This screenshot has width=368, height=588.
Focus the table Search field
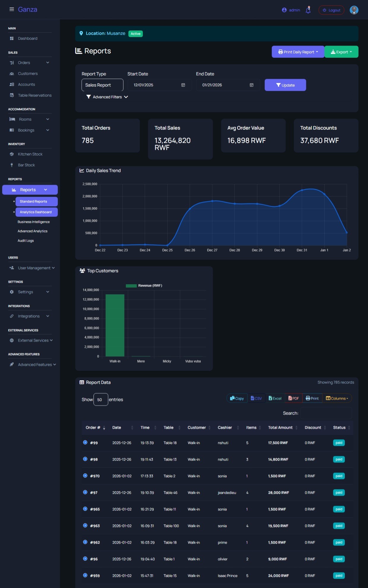point(326,413)
